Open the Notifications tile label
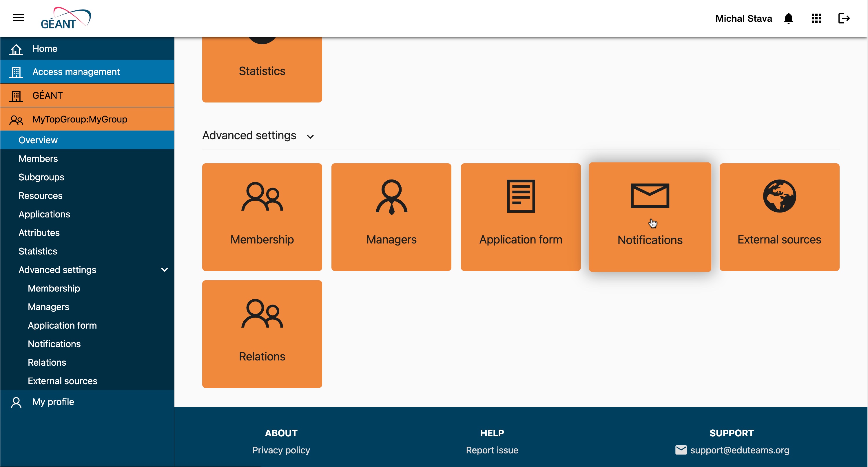 pyautogui.click(x=650, y=240)
